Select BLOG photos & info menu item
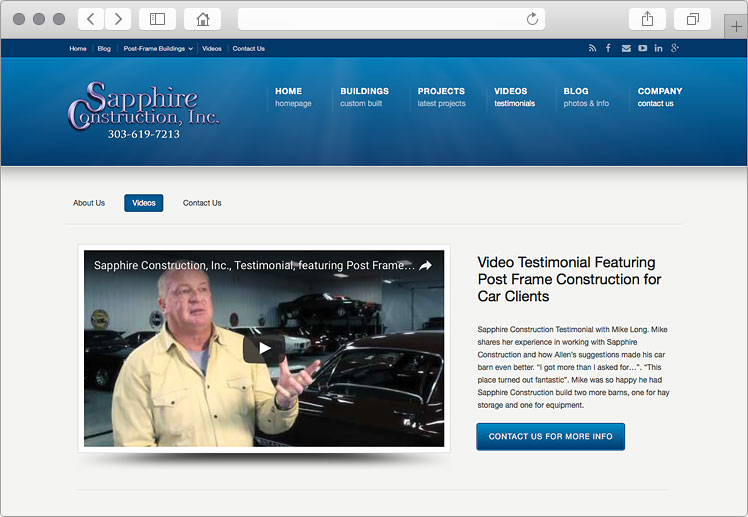The width and height of the screenshot is (748, 517). 586,97
